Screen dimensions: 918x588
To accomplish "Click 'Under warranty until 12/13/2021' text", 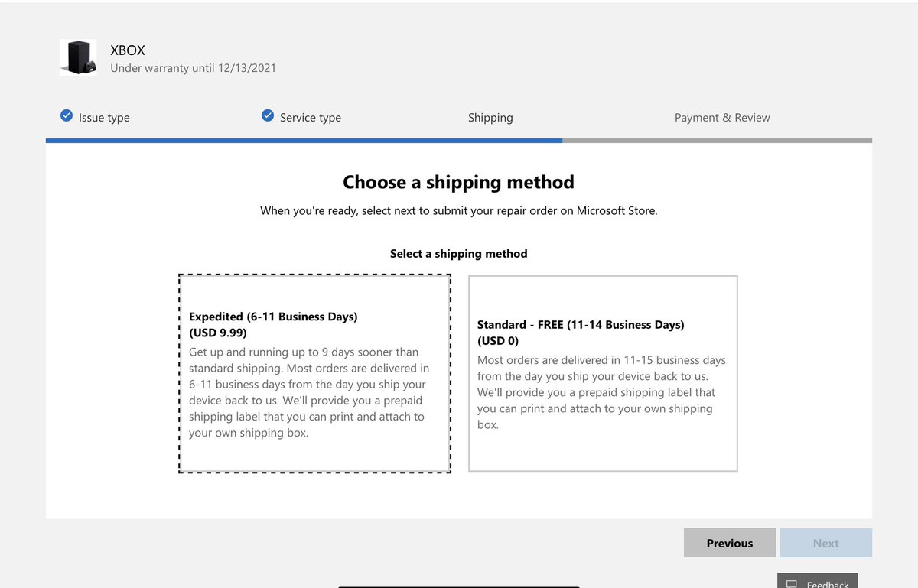I will coord(194,68).
